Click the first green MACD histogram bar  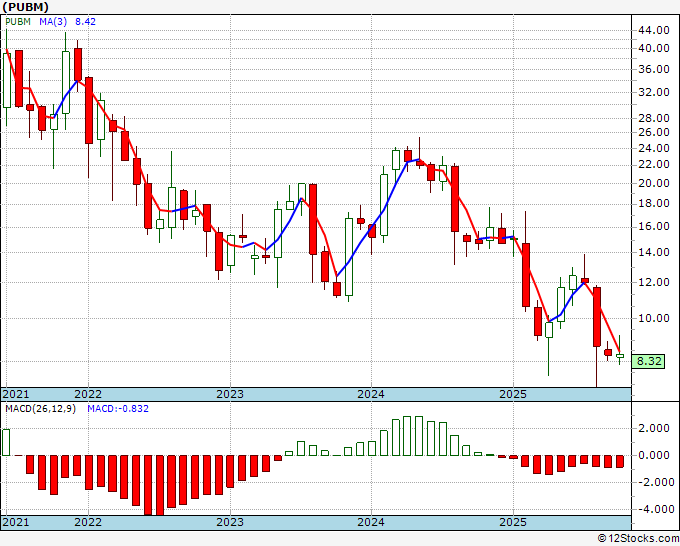click(x=6, y=442)
